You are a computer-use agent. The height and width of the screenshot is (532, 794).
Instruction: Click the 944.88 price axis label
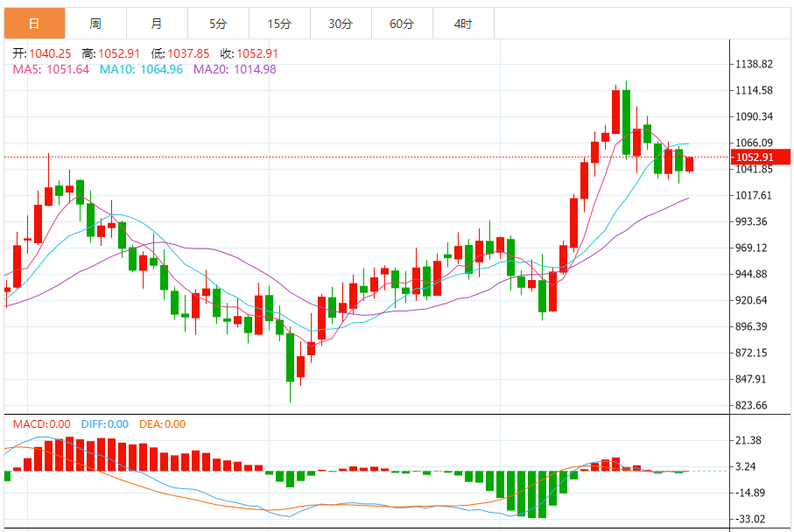click(x=751, y=275)
